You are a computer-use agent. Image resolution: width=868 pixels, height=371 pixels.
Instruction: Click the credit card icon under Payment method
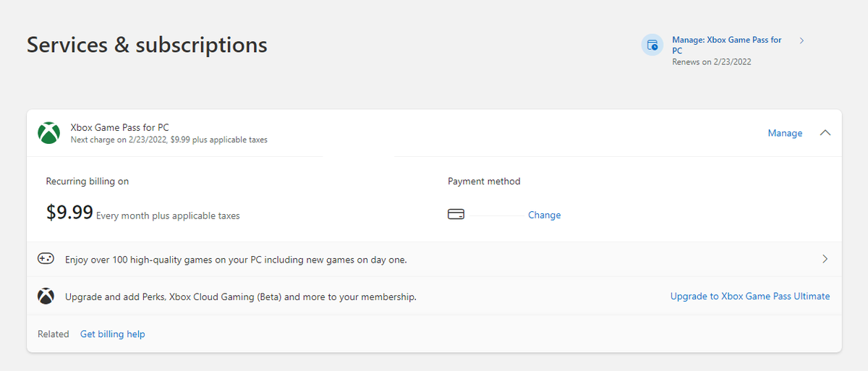click(456, 215)
